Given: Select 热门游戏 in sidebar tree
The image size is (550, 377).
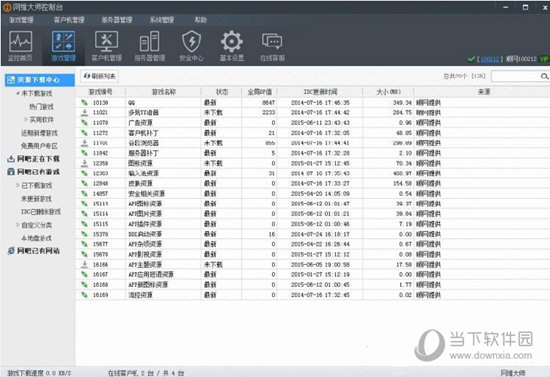Looking at the screenshot, I should pyautogui.click(x=41, y=107).
